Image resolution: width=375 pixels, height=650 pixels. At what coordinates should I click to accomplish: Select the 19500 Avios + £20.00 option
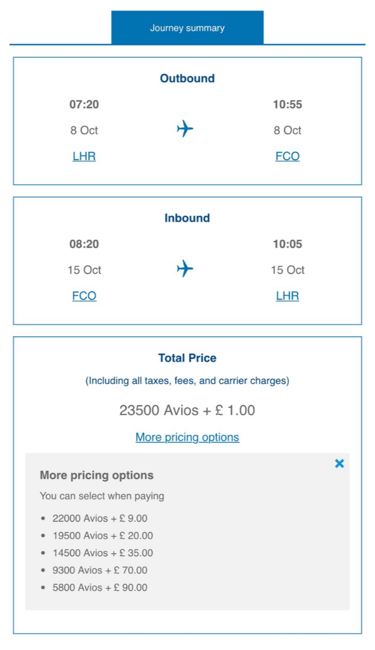tap(103, 536)
